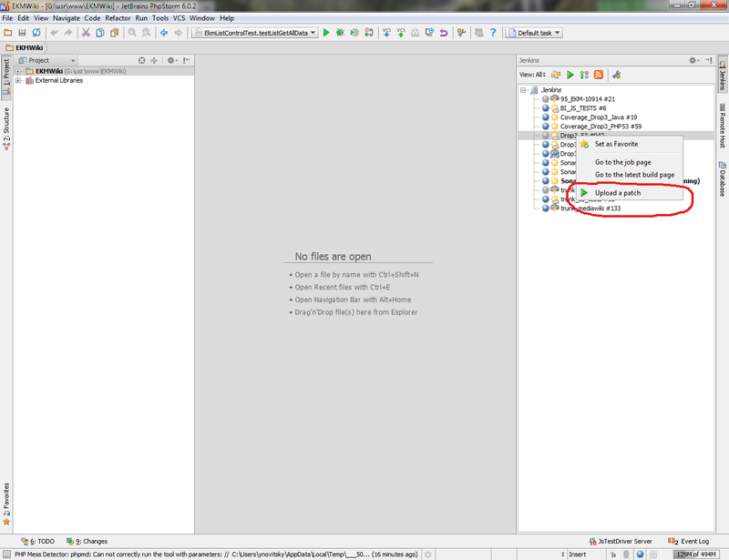
Task: Click the Jenkins panel gear icon
Action: [x=693, y=61]
